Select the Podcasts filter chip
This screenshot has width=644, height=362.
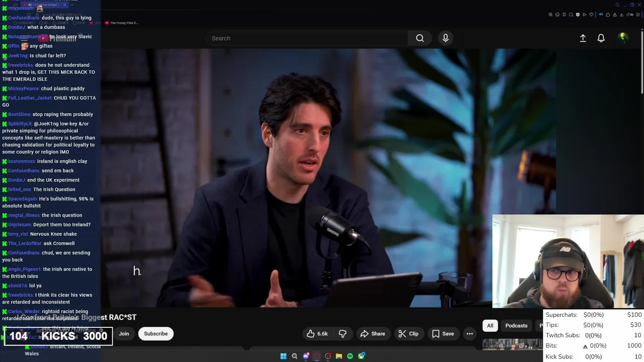pos(516,326)
